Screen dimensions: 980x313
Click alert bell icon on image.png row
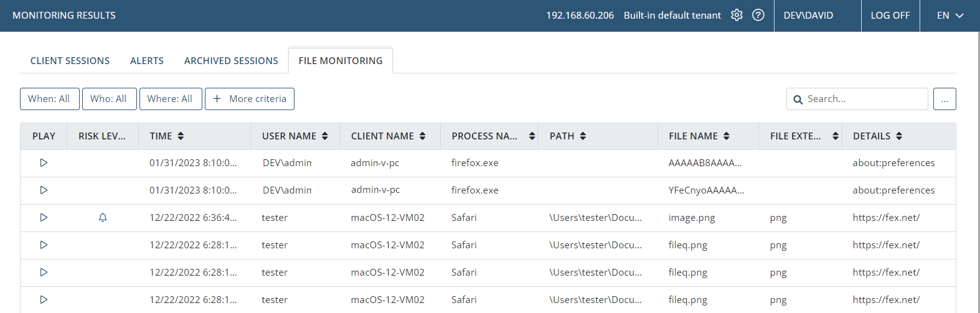click(x=103, y=217)
